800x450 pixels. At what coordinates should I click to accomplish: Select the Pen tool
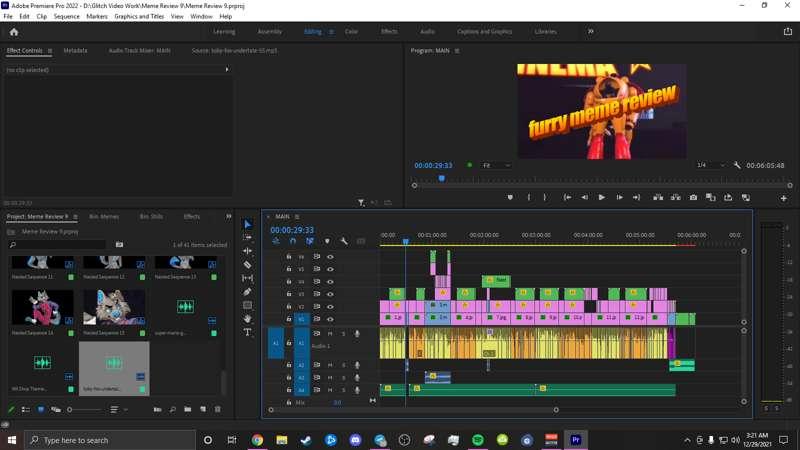(247, 292)
